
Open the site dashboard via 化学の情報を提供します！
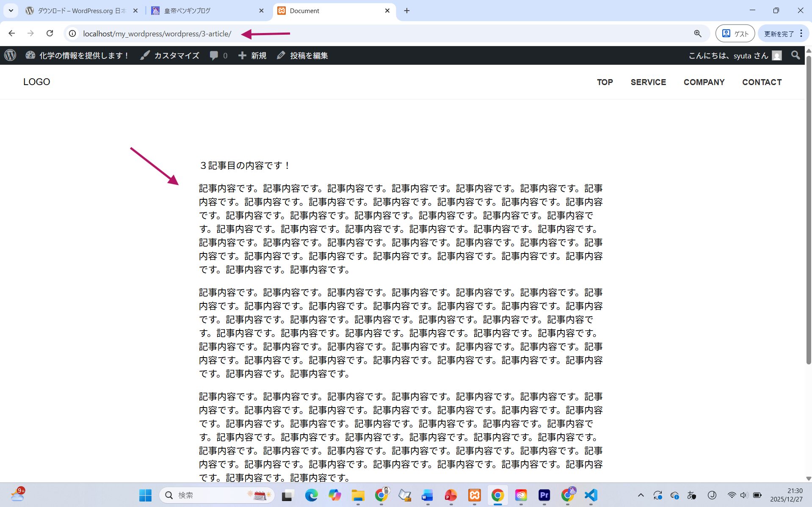coord(77,55)
